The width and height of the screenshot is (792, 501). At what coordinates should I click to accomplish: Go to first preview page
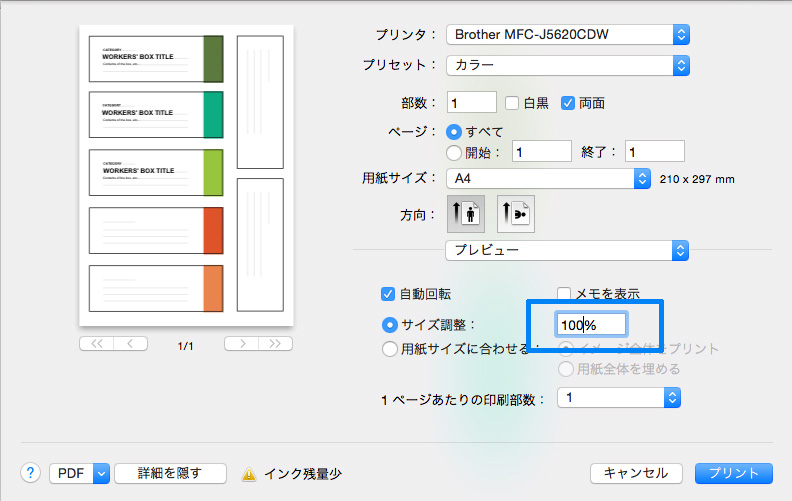[x=97, y=344]
